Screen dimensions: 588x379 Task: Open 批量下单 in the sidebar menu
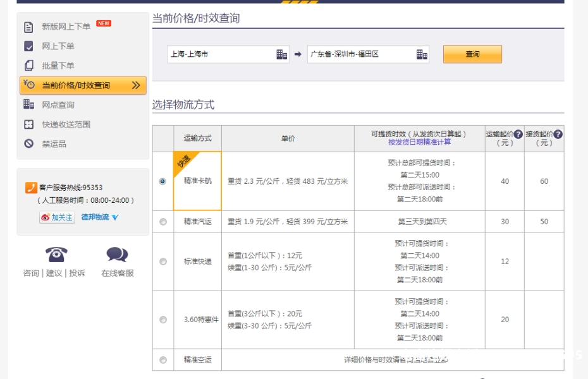[x=58, y=66]
